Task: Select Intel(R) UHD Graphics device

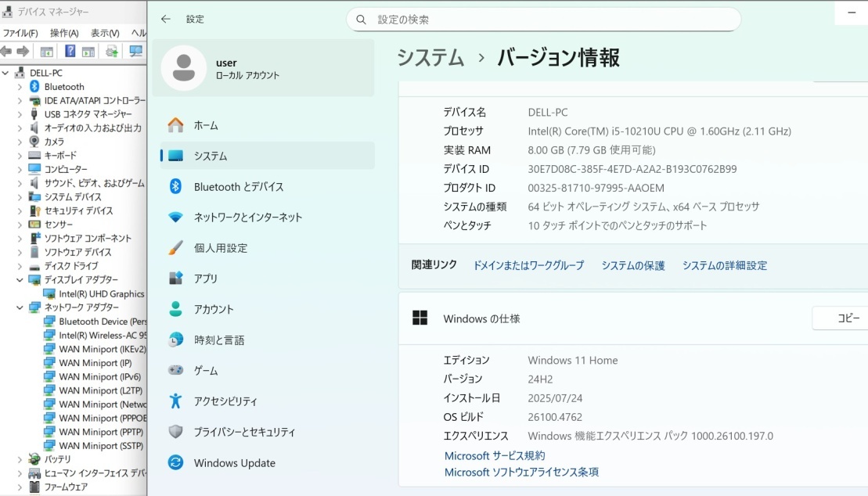Action: pos(101,294)
